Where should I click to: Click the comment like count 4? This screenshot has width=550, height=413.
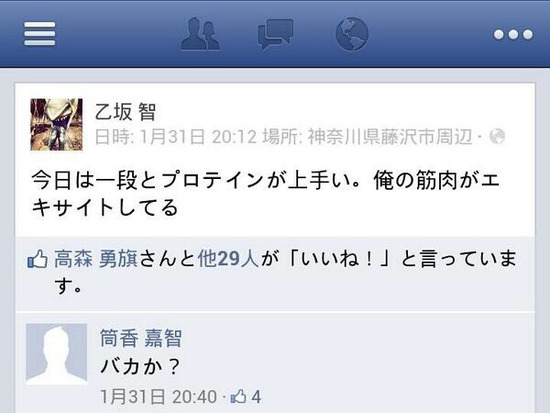256,397
